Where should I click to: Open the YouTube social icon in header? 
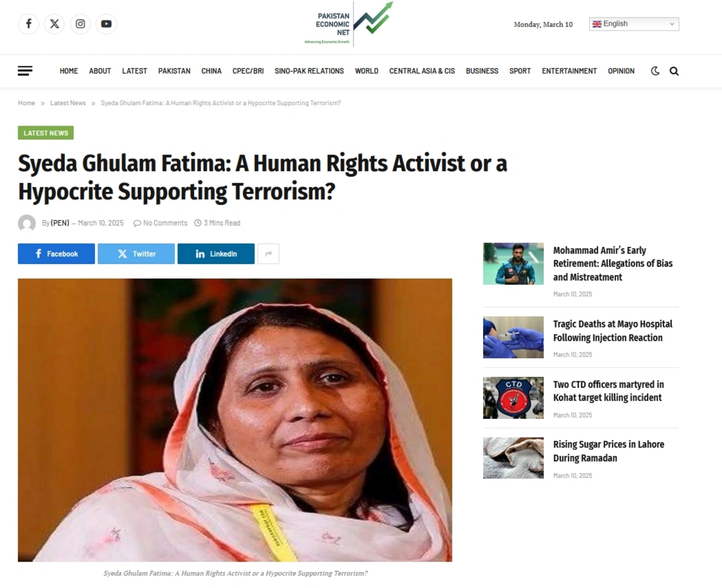(106, 24)
